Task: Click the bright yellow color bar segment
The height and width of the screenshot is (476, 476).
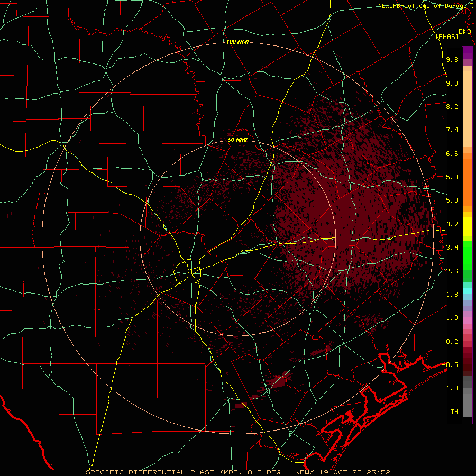Action: (467, 226)
